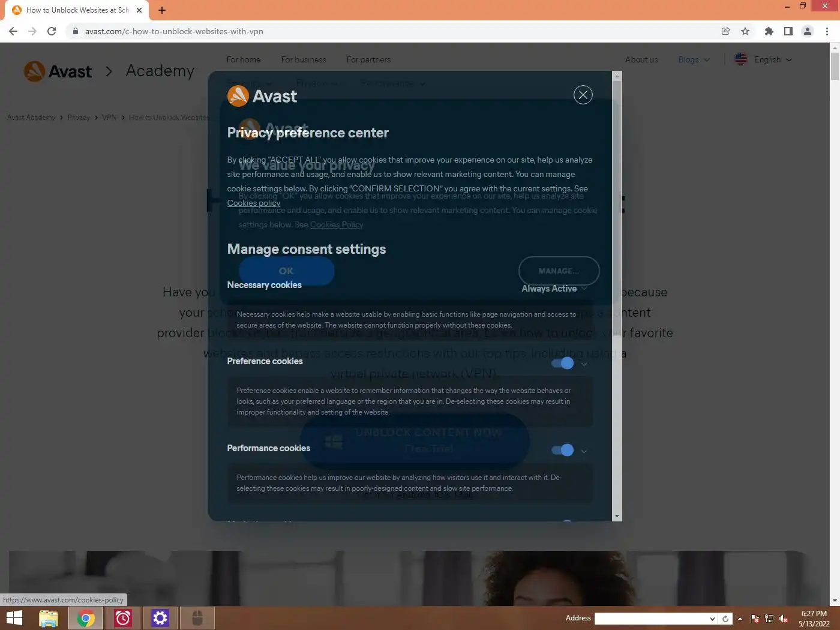Open the network status tray icon
Screen dimensions: 840x630
[x=769, y=619]
